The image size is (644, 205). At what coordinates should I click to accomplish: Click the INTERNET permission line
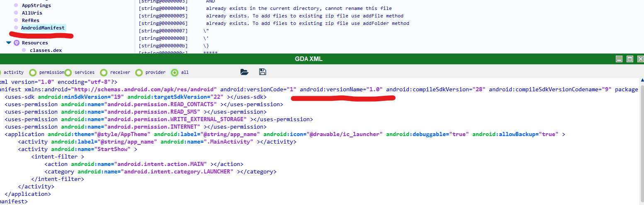point(136,127)
